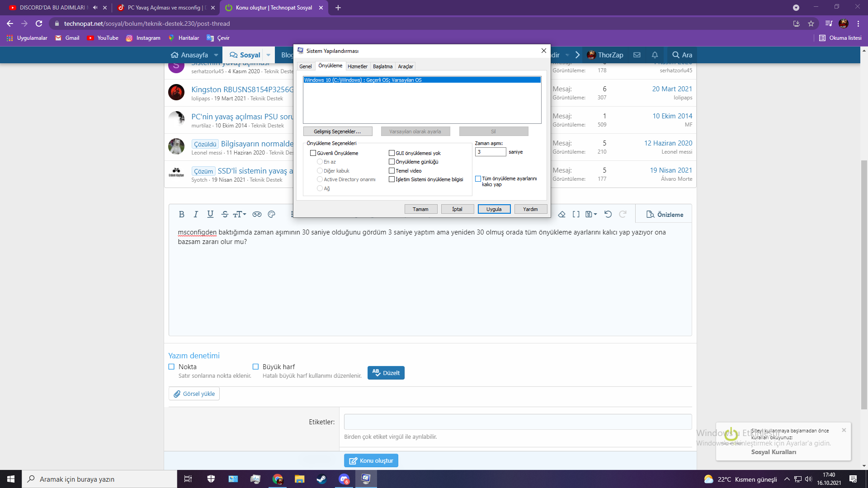Screen dimensions: 868x488
Task: Open the text color palette icon
Action: [271, 214]
